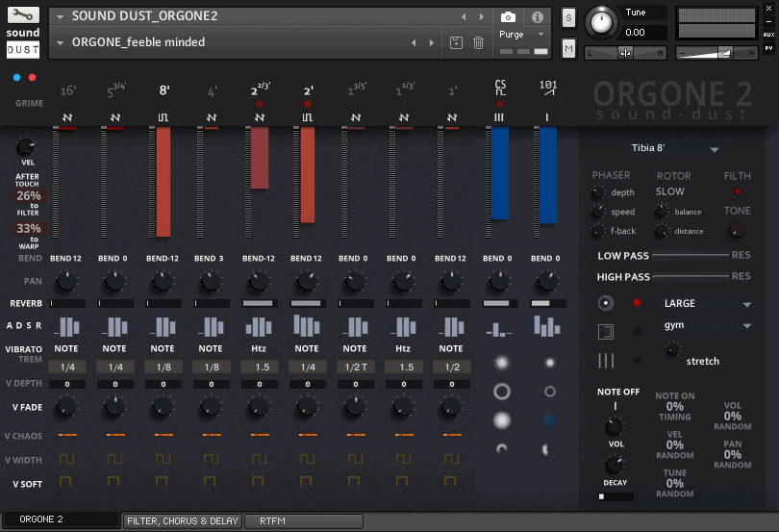Click the Tune knob

tap(602, 22)
